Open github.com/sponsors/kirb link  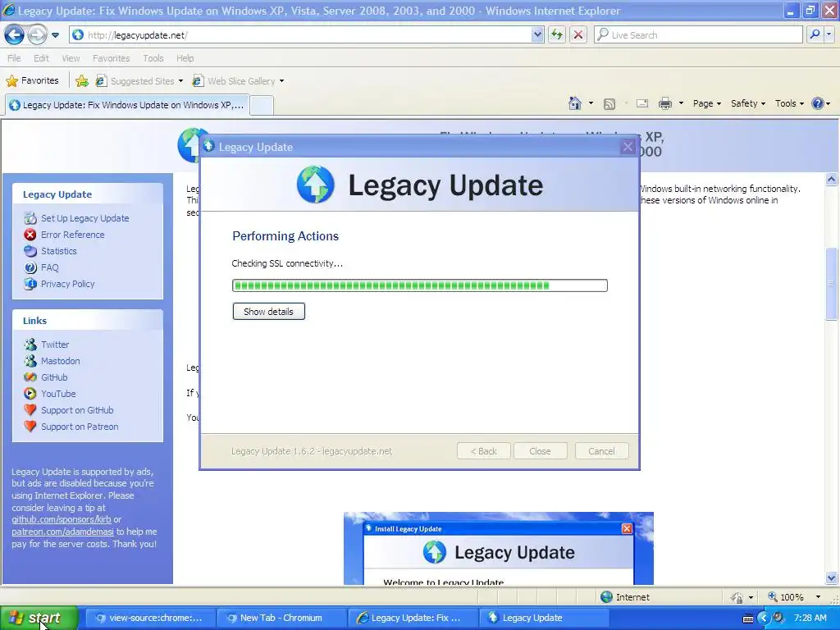point(62,519)
